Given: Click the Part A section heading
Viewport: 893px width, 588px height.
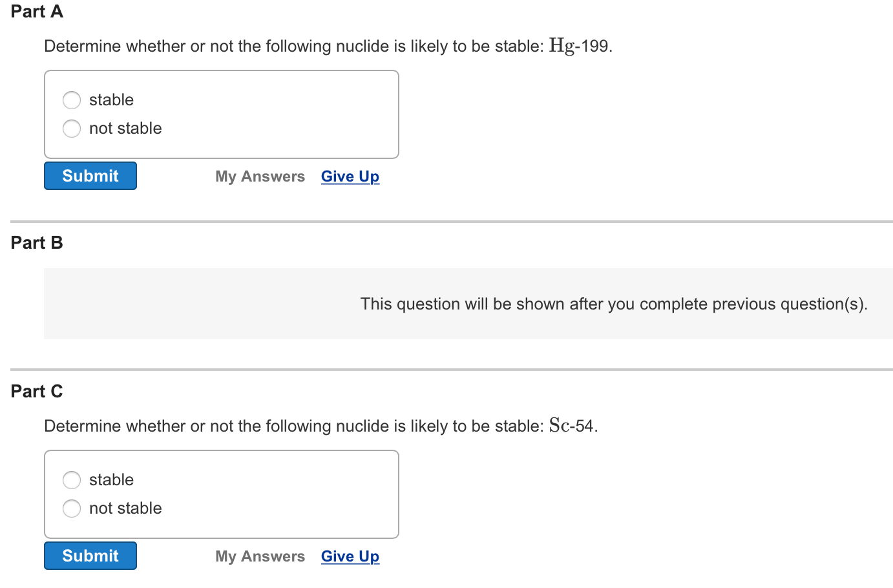Looking at the screenshot, I should click(36, 11).
